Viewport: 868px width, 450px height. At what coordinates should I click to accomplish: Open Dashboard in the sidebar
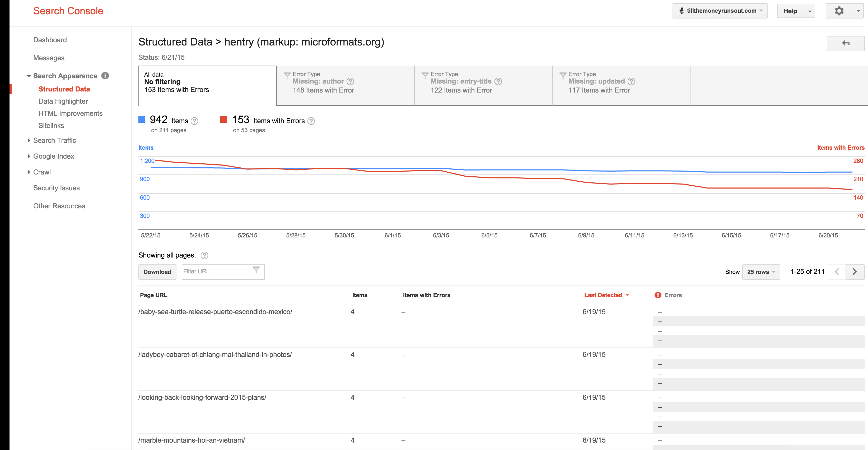(x=50, y=40)
